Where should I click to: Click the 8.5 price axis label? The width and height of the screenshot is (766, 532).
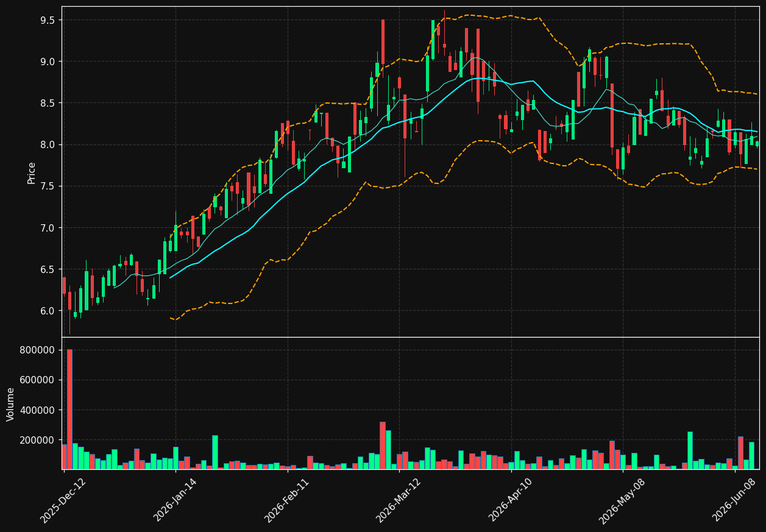[48, 103]
